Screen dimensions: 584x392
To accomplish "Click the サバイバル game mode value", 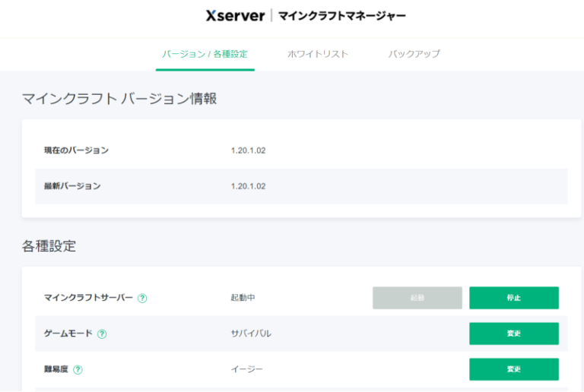I will click(x=251, y=334).
